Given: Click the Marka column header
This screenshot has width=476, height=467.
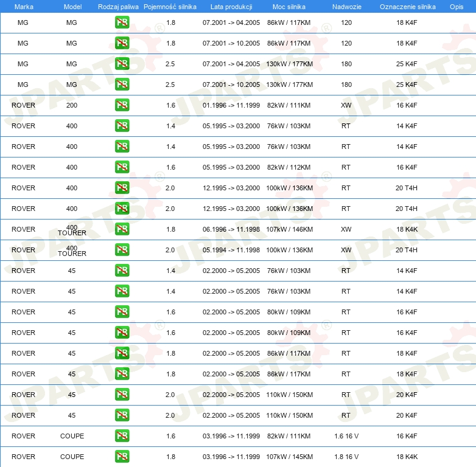Looking at the screenshot, I should 24,7.
